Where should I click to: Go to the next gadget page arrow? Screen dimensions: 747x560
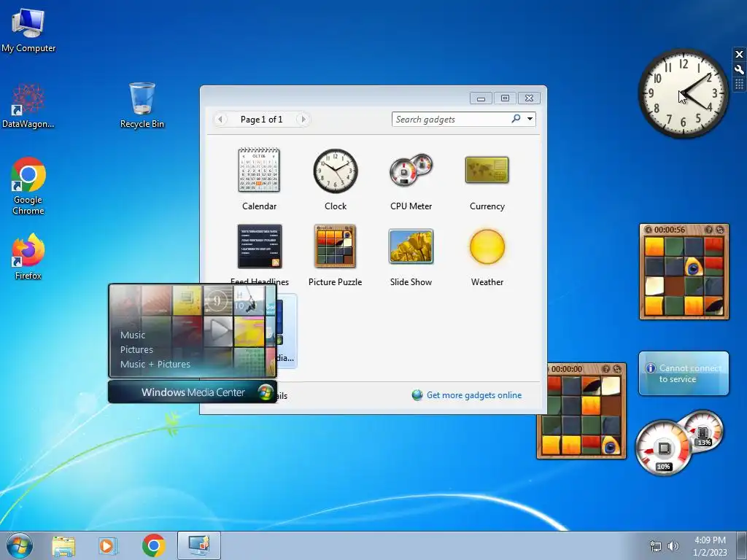tap(303, 119)
